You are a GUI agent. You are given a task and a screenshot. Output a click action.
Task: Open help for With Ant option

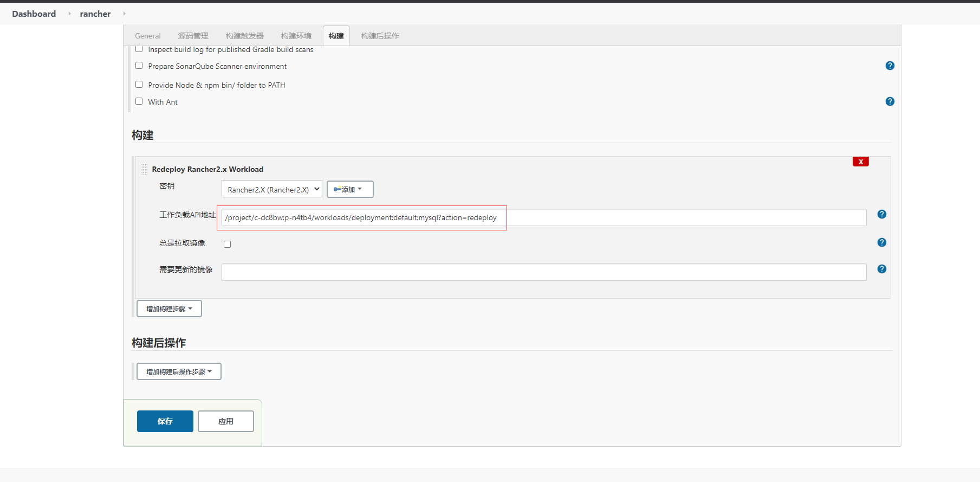[x=890, y=101]
